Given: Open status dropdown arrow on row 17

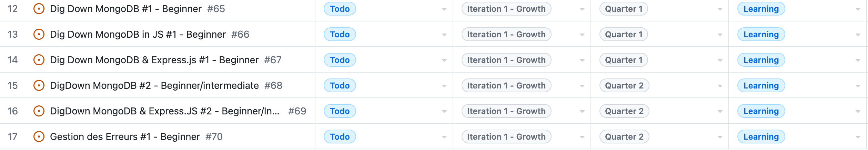Looking at the screenshot, I should click(x=444, y=137).
